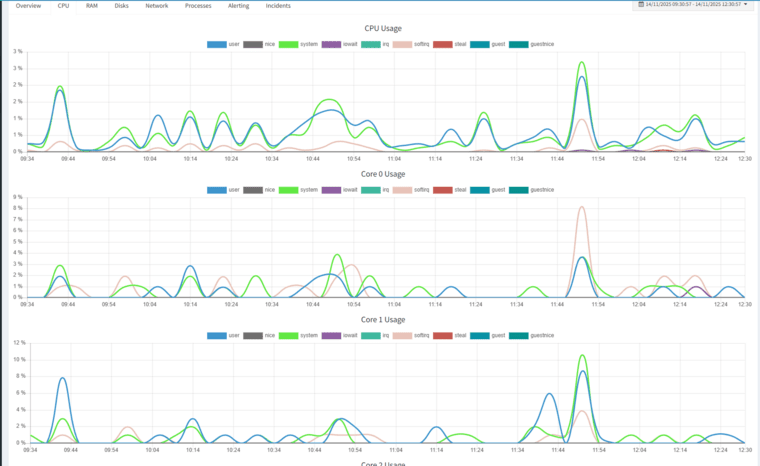The height and width of the screenshot is (466, 760).
Task: Hide softirq series in Core 0 Usage legend
Action: (x=411, y=190)
